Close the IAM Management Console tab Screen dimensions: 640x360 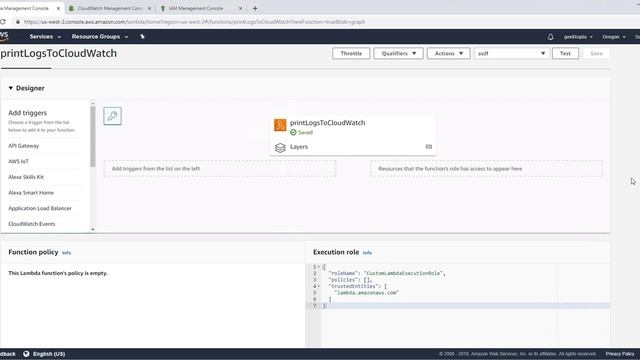240,8
